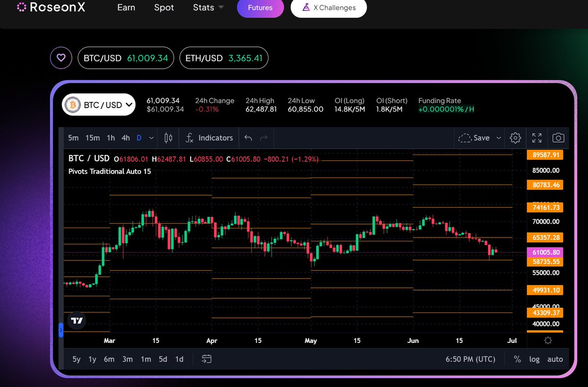Select the 5d date range
This screenshot has height=387, width=588.
point(163,359)
